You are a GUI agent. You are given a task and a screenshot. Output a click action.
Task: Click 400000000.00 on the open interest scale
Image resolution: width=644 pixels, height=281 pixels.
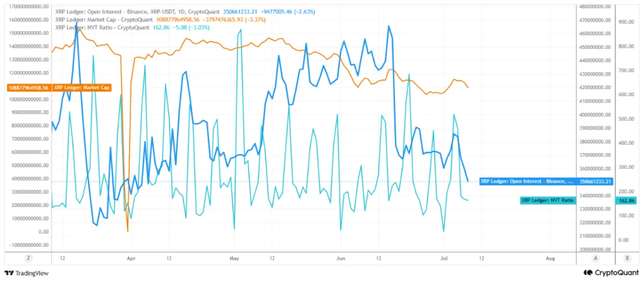[596, 114]
